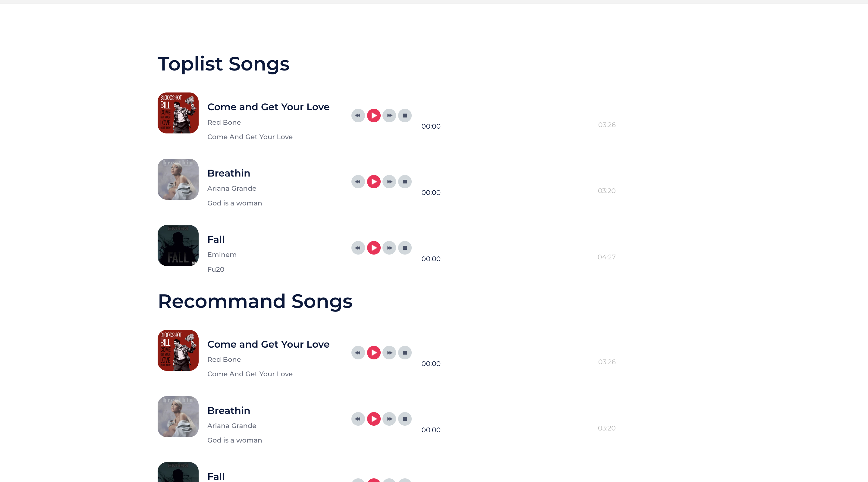Rewind the Toplist Fall track

point(358,248)
